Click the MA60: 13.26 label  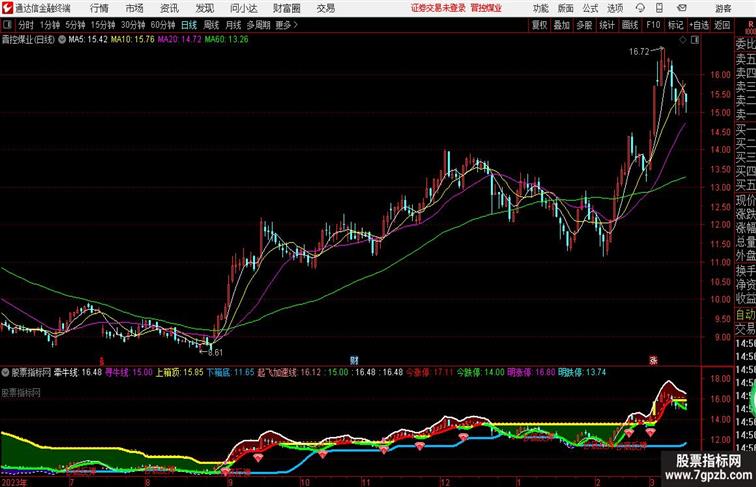pos(226,40)
